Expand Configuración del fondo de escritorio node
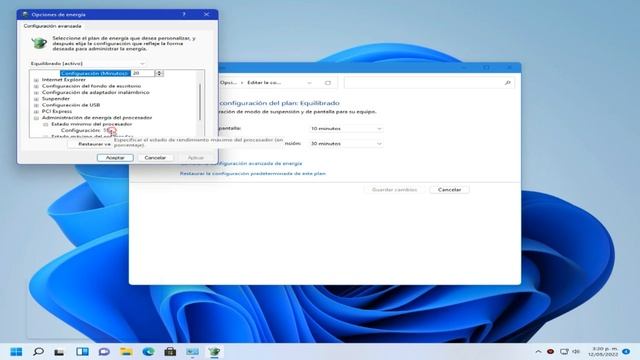Viewport: 640px width, 360px height. coord(36,87)
